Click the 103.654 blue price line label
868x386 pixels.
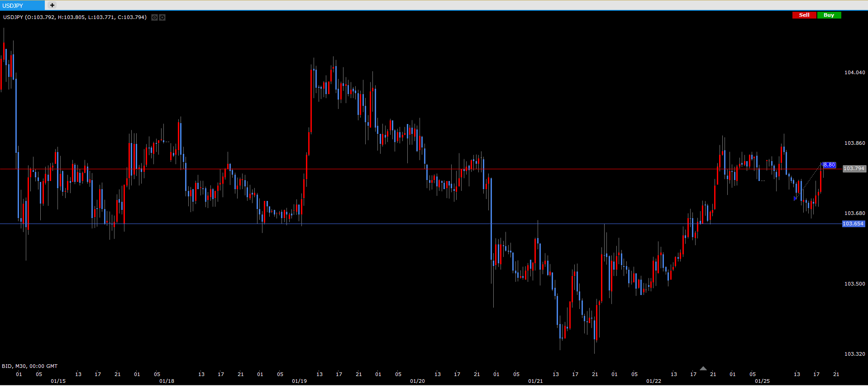coord(853,224)
